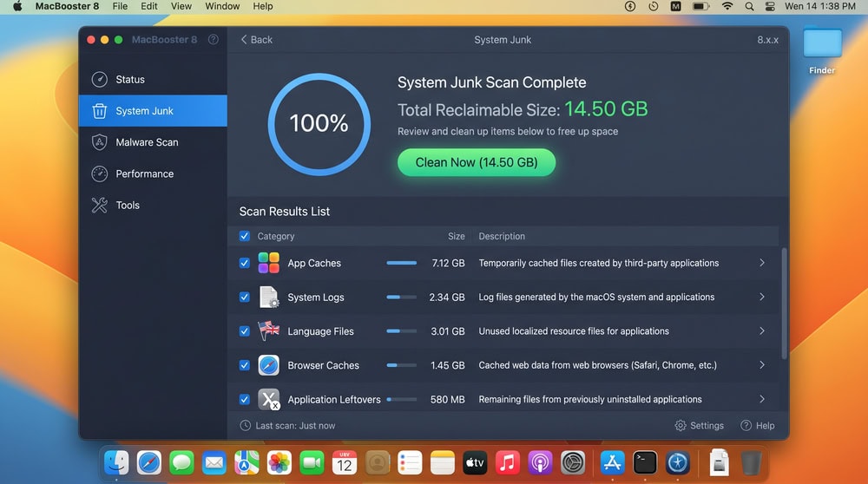Open the Edit menu
The height and width of the screenshot is (484, 868).
(149, 6)
